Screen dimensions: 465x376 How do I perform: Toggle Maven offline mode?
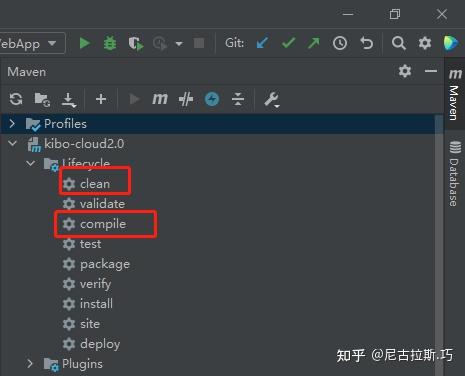click(186, 99)
